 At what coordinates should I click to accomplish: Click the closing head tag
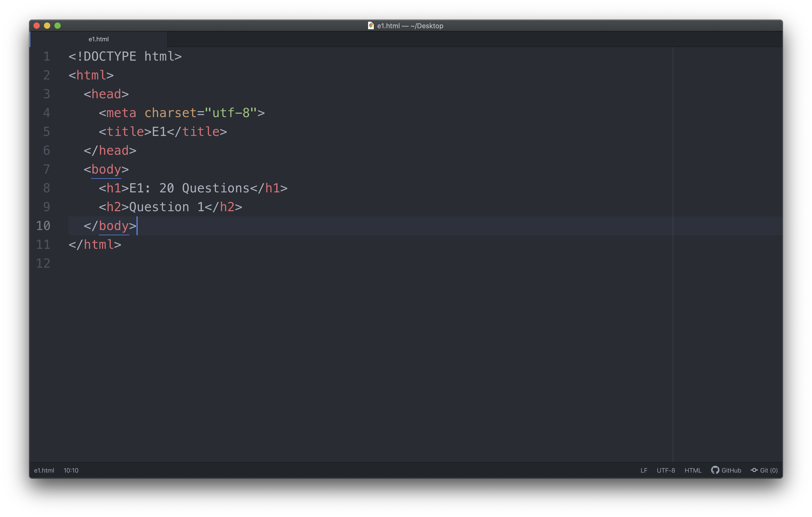point(110,151)
